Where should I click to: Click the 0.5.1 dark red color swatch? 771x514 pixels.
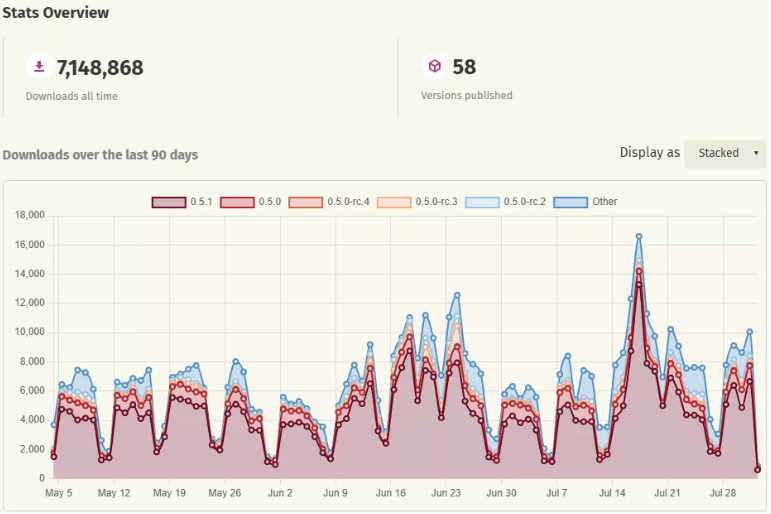[x=169, y=202]
